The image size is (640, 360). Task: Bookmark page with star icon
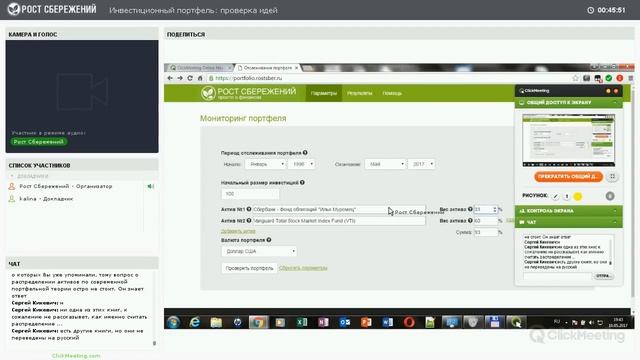tap(576, 78)
